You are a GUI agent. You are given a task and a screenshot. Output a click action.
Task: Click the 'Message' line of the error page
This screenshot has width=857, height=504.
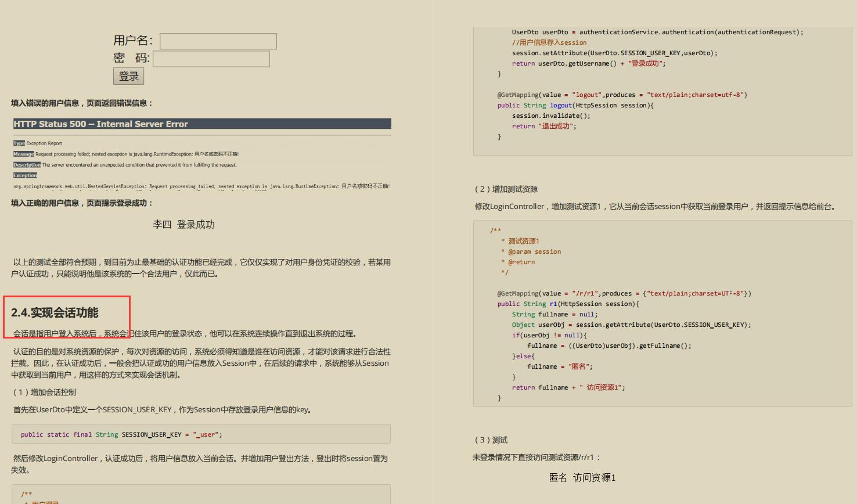[126, 154]
